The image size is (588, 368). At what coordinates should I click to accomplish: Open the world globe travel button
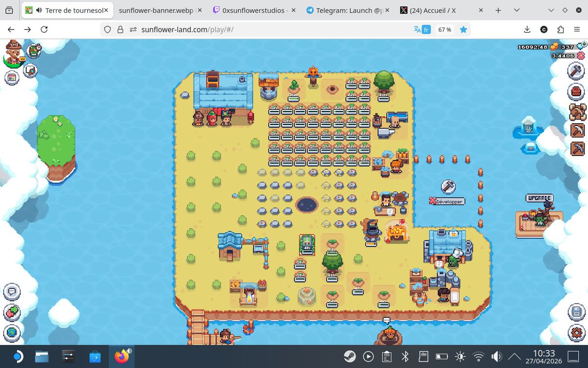[12, 333]
